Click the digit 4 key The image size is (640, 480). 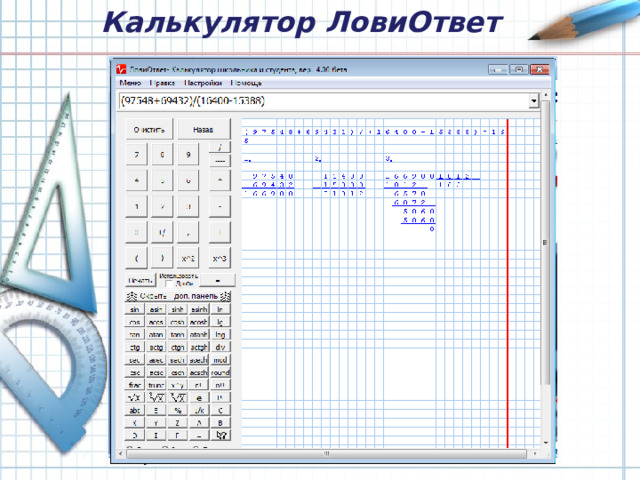point(136,180)
